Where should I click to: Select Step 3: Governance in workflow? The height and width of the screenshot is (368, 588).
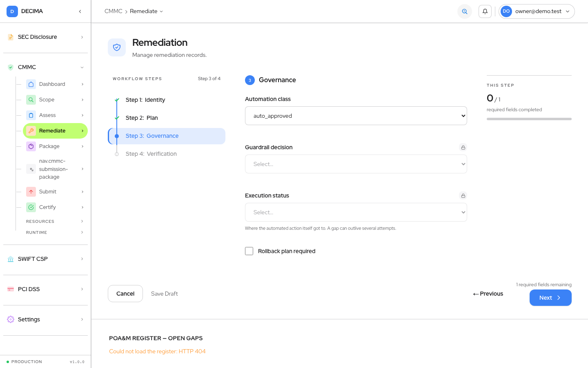click(x=167, y=136)
